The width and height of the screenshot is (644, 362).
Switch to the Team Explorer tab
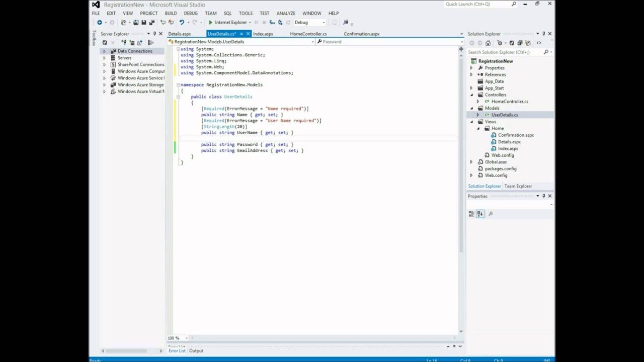[518, 186]
